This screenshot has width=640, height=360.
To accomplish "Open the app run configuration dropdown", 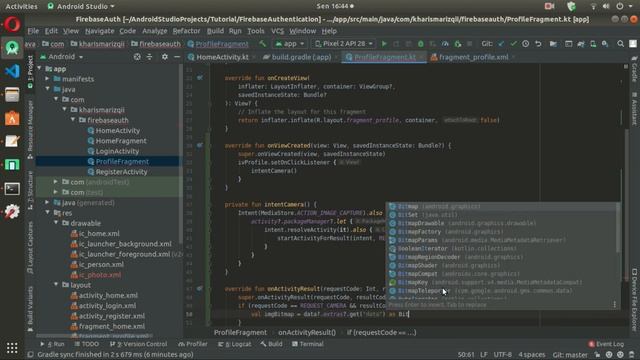I will (x=289, y=44).
